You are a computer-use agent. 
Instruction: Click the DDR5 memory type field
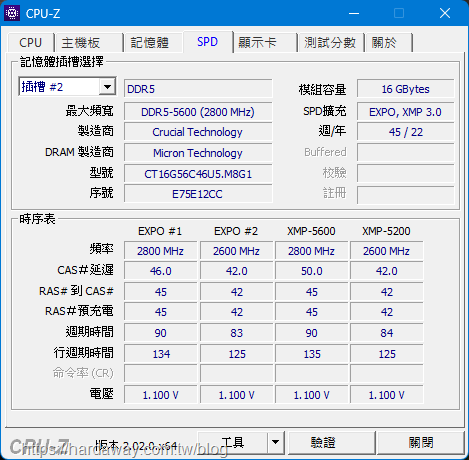(x=198, y=89)
